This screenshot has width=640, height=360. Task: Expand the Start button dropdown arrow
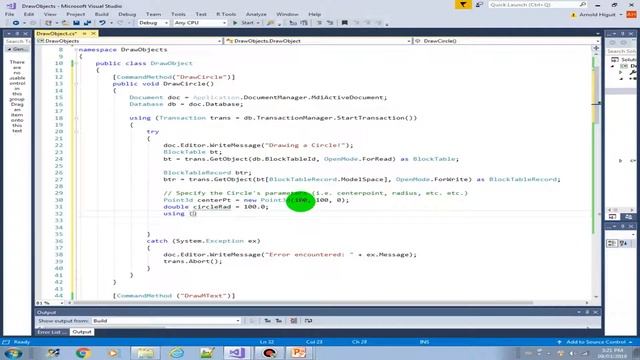(258, 23)
